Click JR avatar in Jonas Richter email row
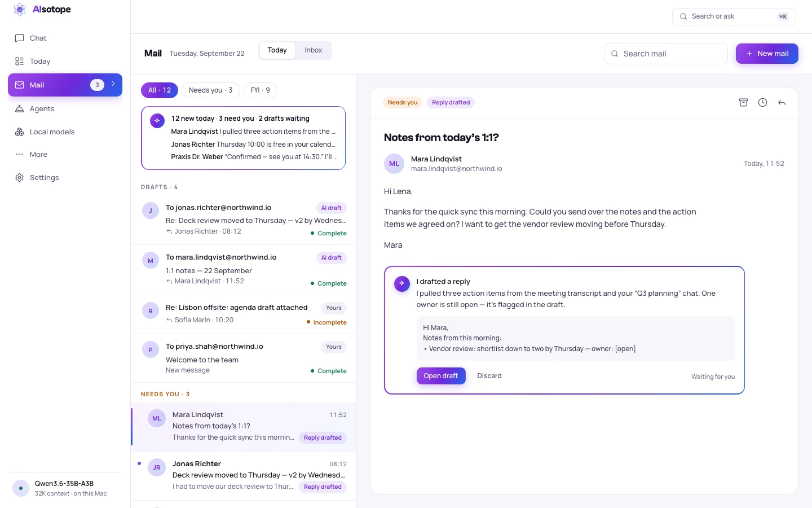The height and width of the screenshot is (508, 812). point(157,467)
